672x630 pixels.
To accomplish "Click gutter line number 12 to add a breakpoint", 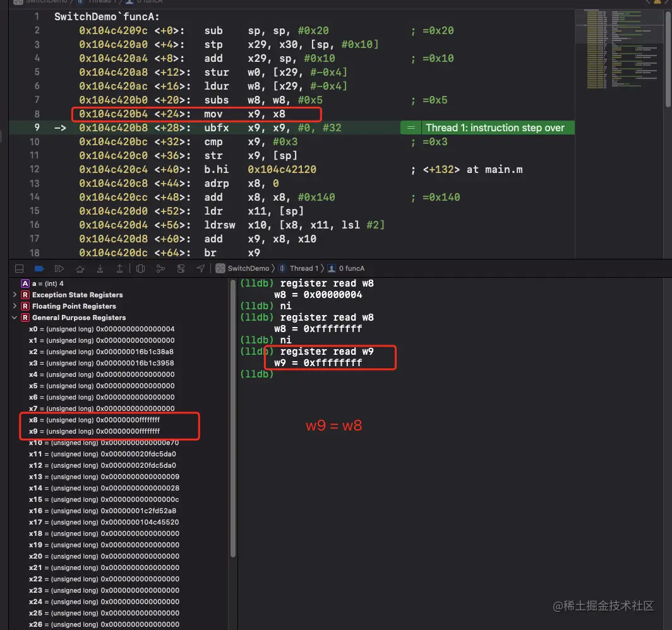I will 34,169.
